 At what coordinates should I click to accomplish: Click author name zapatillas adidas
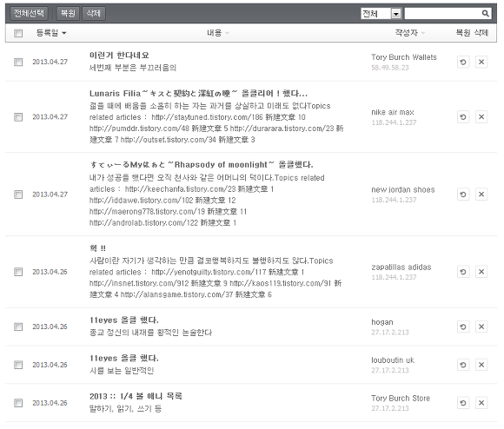coord(401,267)
